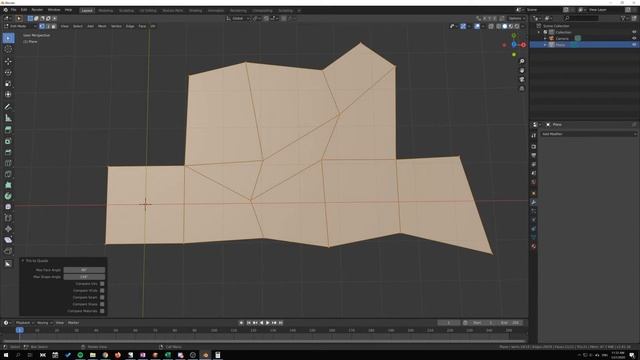
Task: Switch to the Modeling workspace tab
Action: tap(106, 11)
